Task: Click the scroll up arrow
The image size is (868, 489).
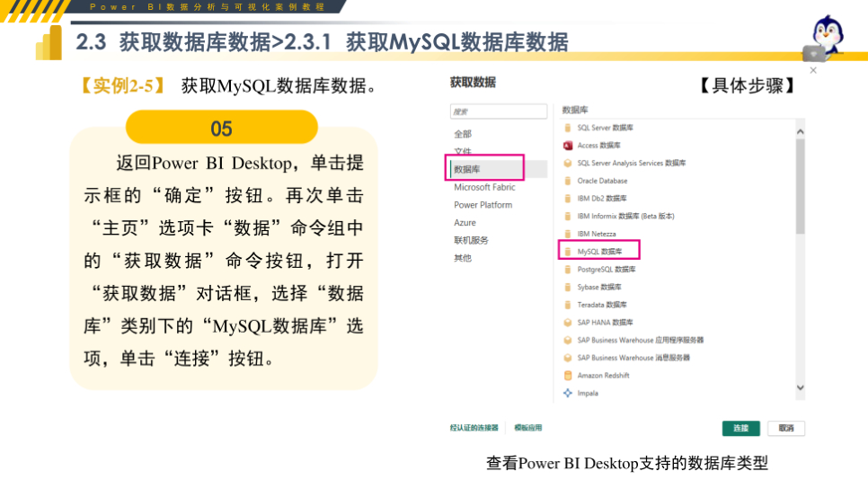Action: point(800,132)
